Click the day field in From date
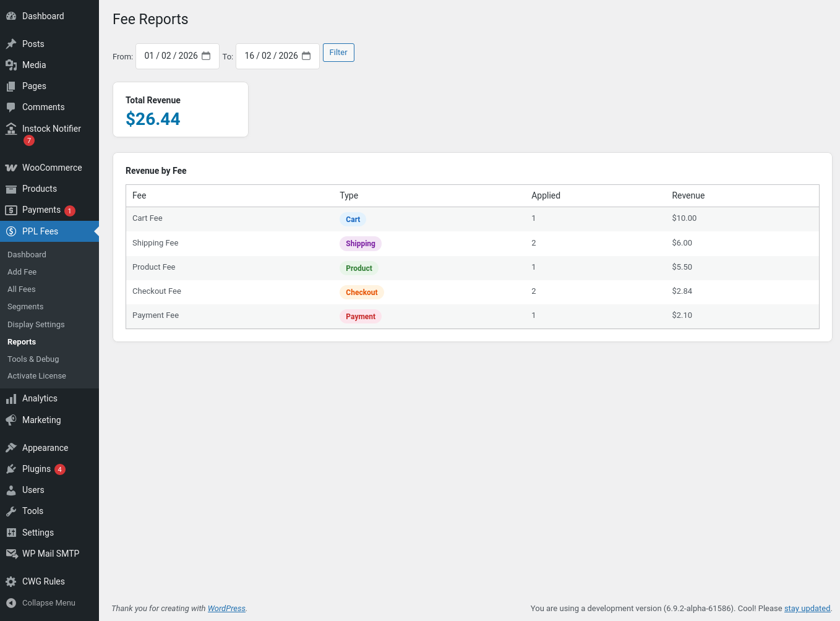This screenshot has width=840, height=621. coord(149,56)
